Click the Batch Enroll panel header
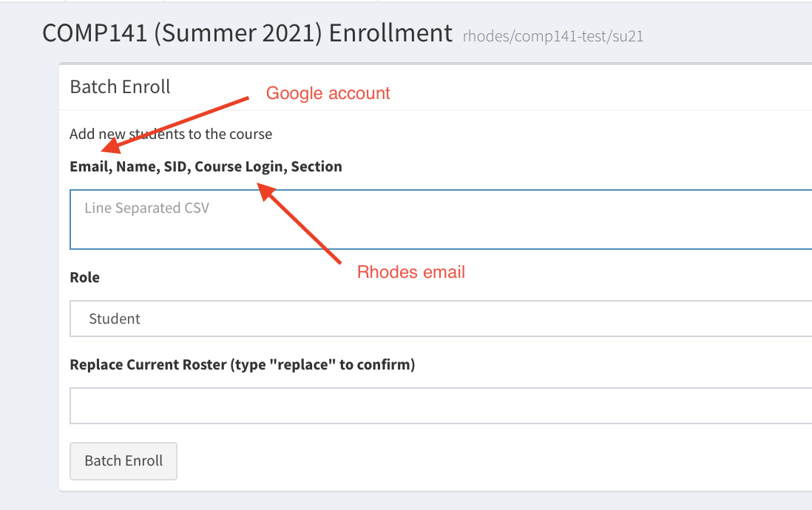The image size is (812, 510). pyautogui.click(x=120, y=87)
